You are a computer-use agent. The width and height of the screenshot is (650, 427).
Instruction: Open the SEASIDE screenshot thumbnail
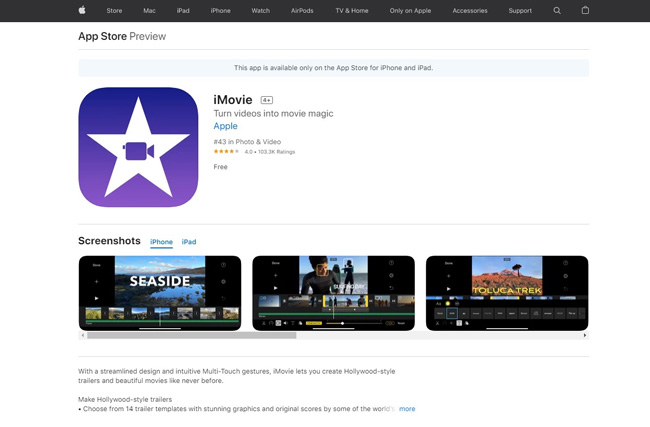160,293
